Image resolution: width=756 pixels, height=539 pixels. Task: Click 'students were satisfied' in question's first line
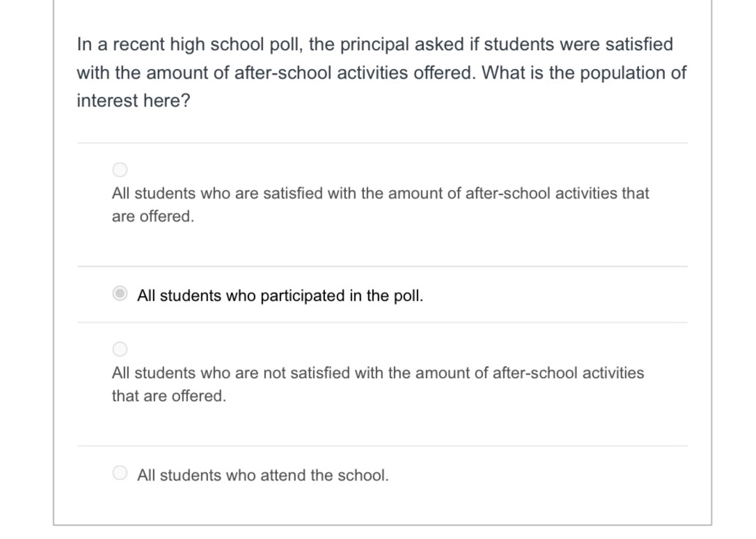coord(578,45)
